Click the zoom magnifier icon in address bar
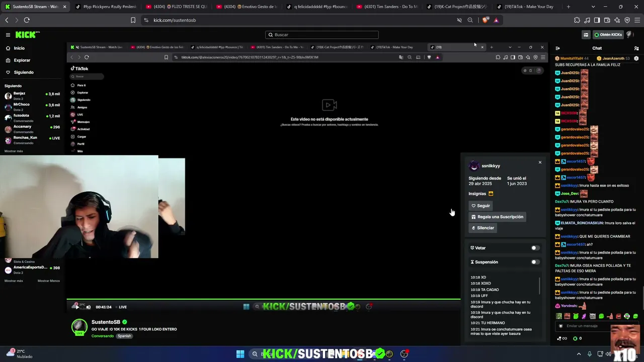644x362 pixels. (x=470, y=20)
